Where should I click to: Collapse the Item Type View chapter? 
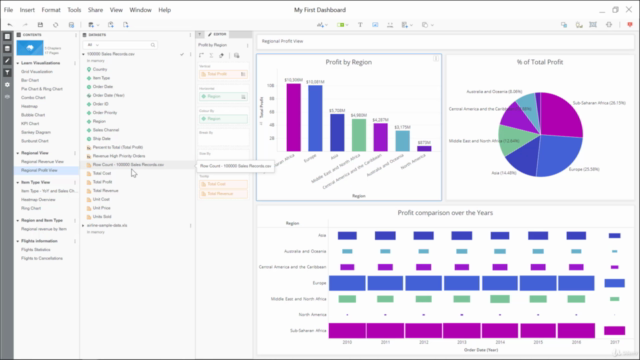point(18,182)
